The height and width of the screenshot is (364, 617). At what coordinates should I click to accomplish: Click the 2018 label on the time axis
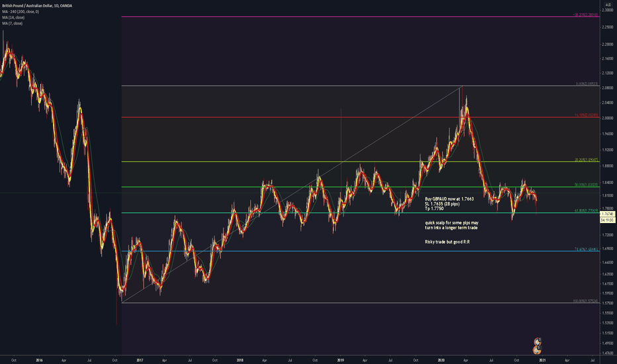[240, 360]
